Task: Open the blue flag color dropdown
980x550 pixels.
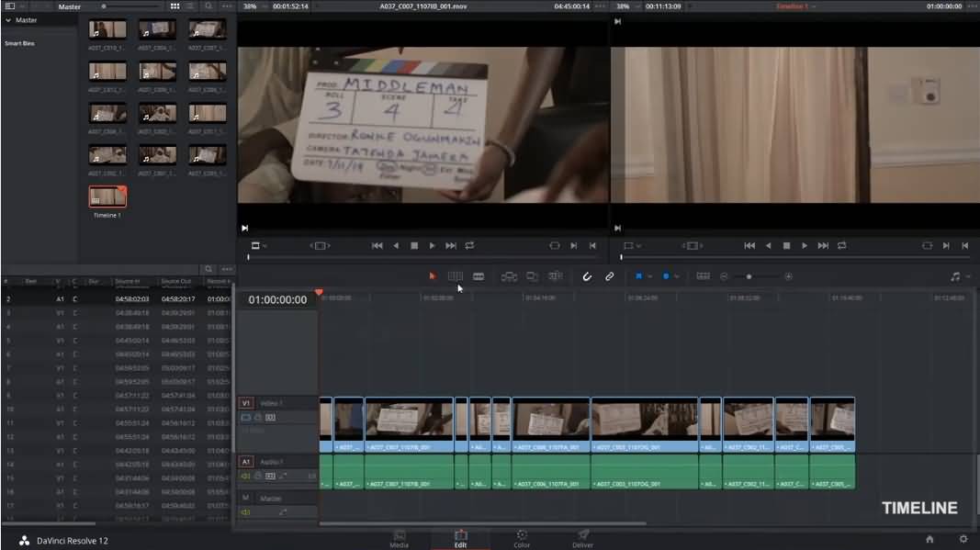Action: click(649, 276)
